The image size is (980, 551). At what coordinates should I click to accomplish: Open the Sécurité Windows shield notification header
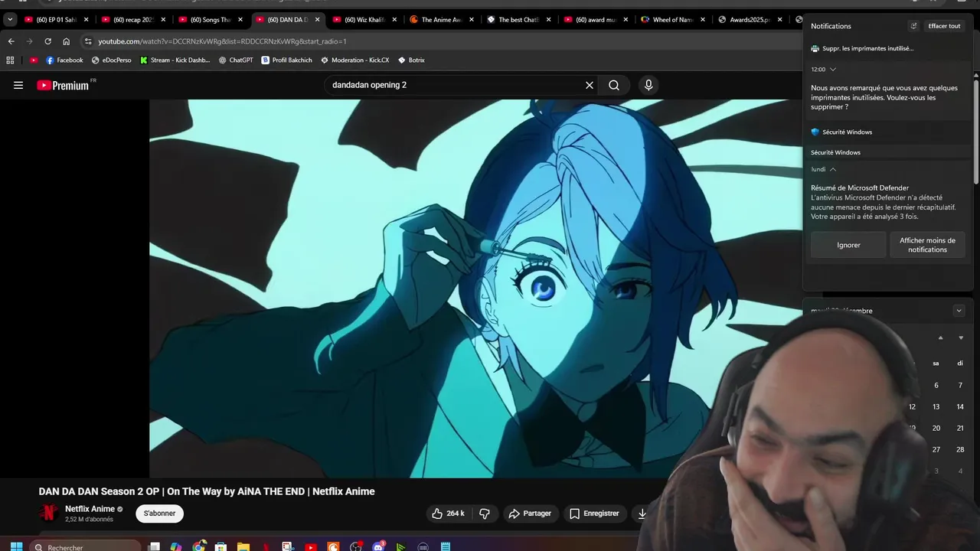(x=841, y=132)
